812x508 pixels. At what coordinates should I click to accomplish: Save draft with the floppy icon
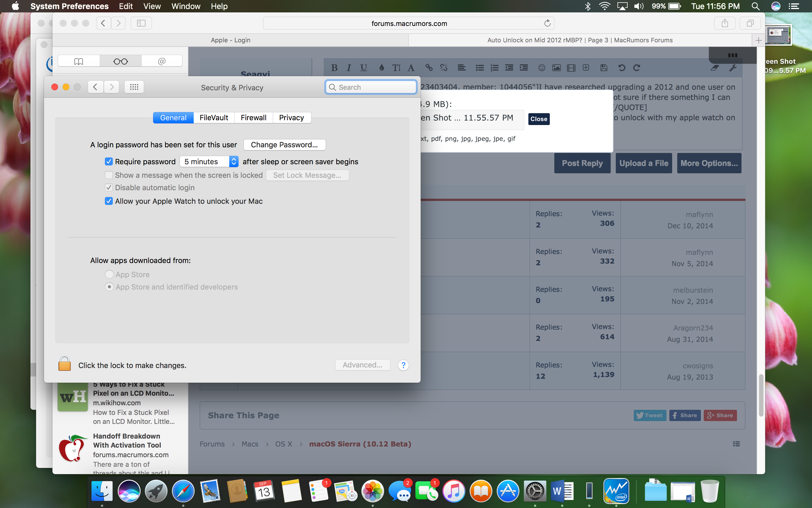[604, 68]
